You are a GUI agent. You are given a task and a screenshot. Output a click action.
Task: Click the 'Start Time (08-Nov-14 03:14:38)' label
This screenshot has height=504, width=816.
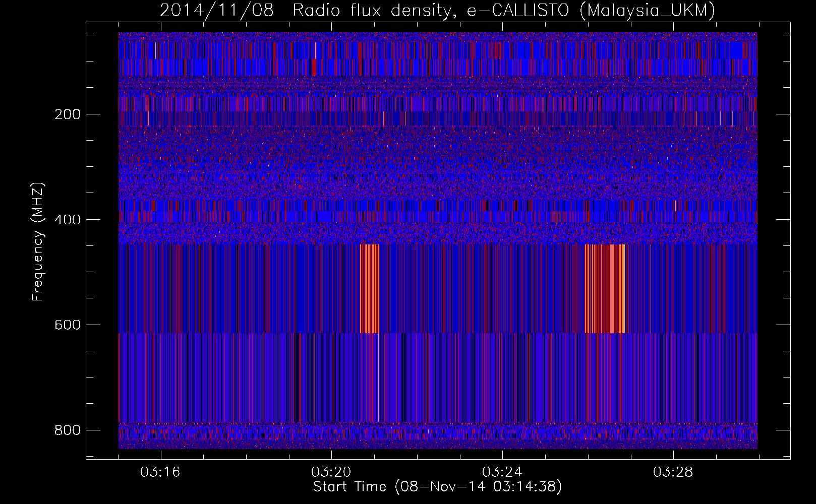pyautogui.click(x=437, y=487)
